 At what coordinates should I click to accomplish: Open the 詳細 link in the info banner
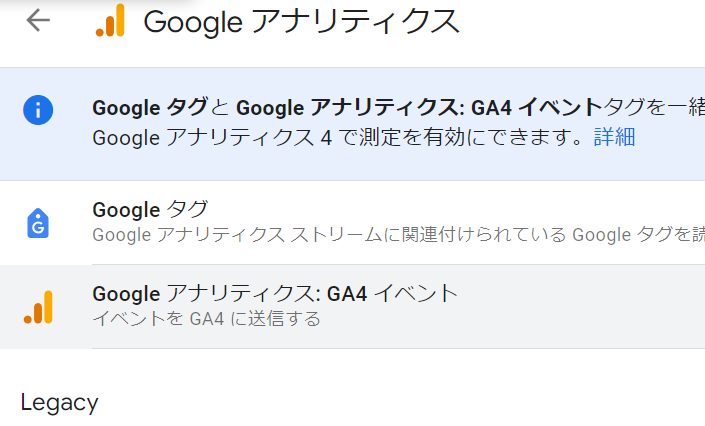(614, 137)
